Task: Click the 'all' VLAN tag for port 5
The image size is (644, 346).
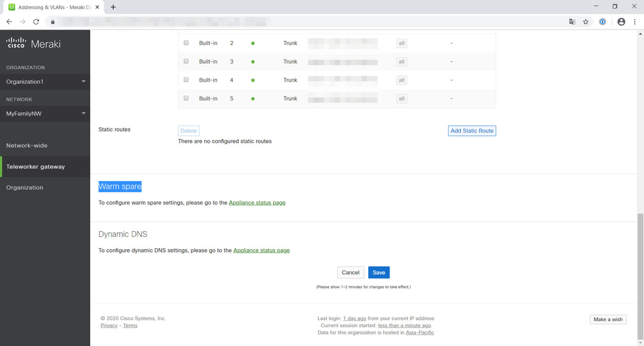Action: (x=401, y=99)
